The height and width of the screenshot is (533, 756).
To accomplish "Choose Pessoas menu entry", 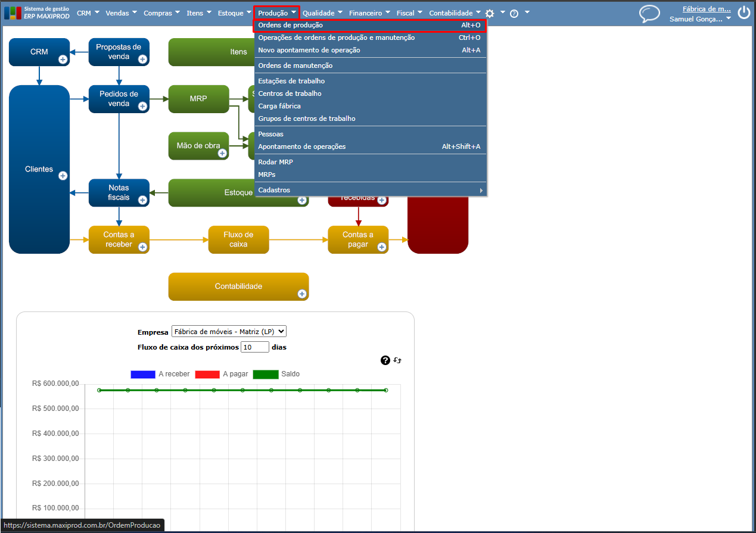I will tap(371, 134).
